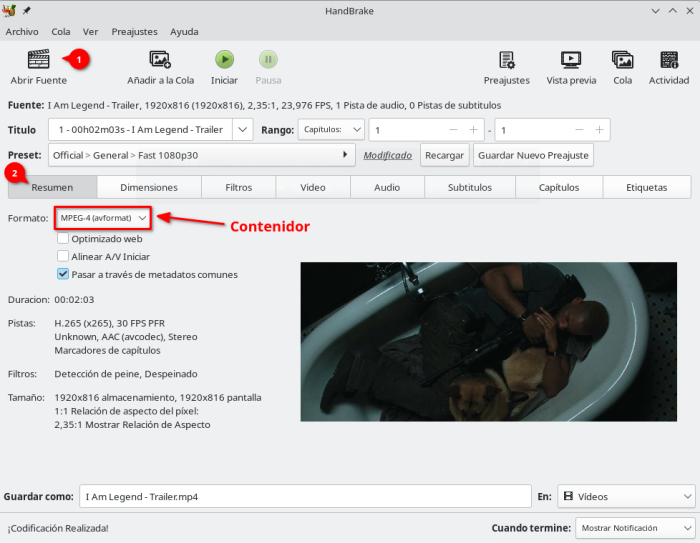The image size is (700, 543).
Task: Click the window maximize chevron
Action: tap(673, 11)
